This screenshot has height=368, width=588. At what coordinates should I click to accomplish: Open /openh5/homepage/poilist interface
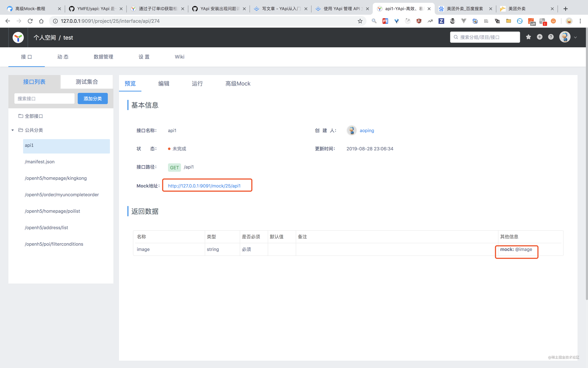(52, 211)
